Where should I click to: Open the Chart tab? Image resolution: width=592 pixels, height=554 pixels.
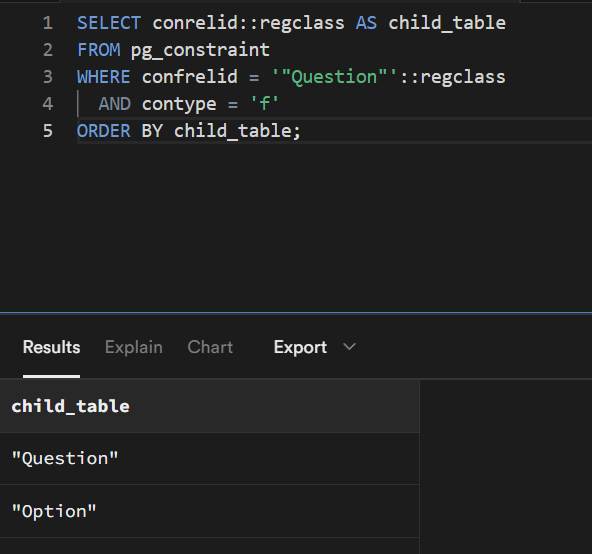210,347
